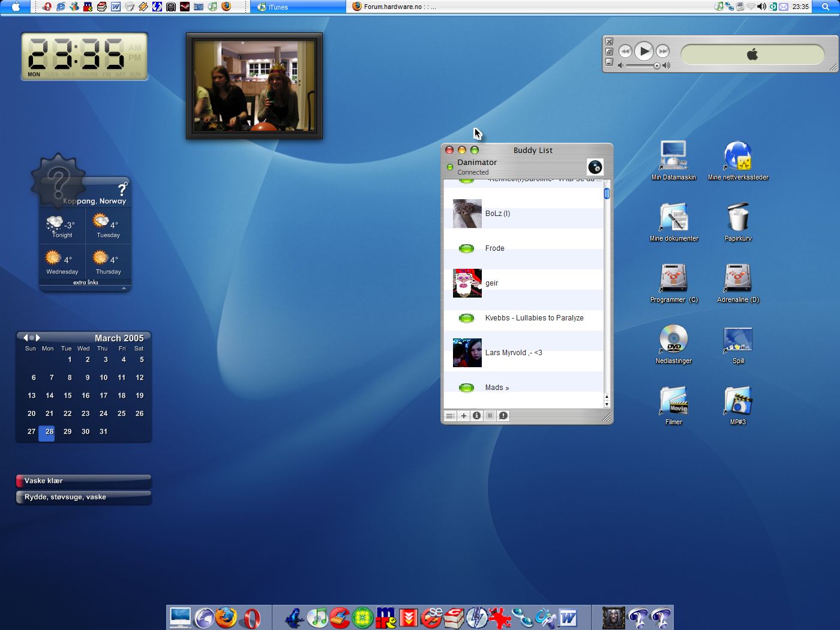Skip to next track in iTunes
The height and width of the screenshot is (630, 840).
[662, 52]
